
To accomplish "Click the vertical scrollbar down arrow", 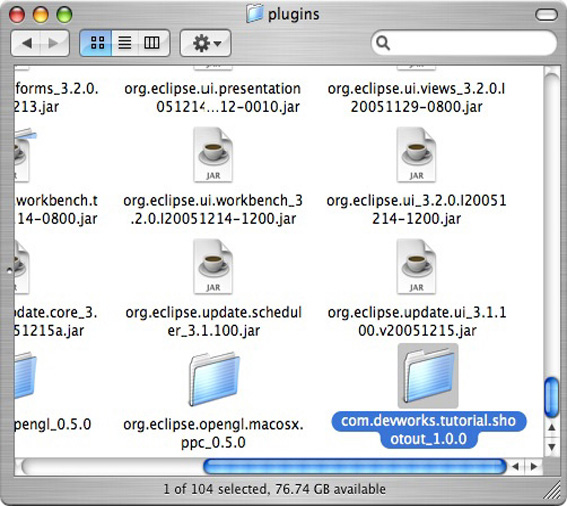I will tap(552, 447).
